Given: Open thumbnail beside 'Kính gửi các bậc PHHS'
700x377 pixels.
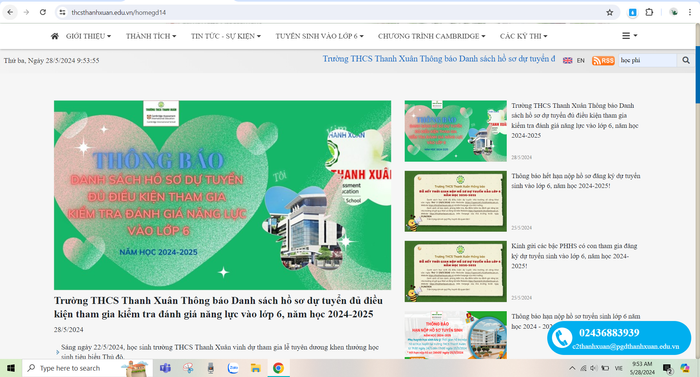Looking at the screenshot, I should (455, 271).
